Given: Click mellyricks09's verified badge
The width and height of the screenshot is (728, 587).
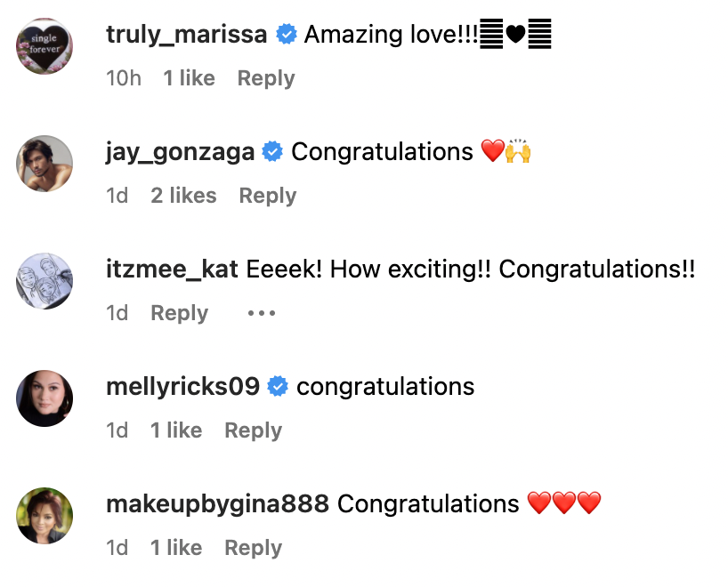Looking at the screenshot, I should pyautogui.click(x=277, y=387).
